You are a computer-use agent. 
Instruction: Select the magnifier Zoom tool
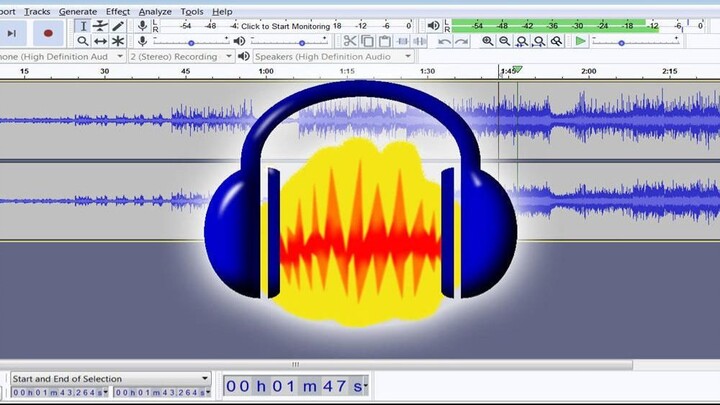pyautogui.click(x=83, y=41)
